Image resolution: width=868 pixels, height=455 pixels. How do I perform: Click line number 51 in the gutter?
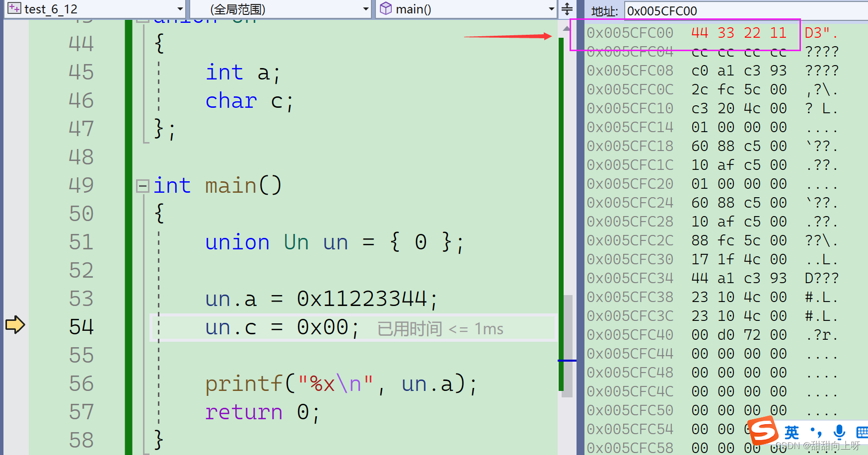[x=81, y=242]
